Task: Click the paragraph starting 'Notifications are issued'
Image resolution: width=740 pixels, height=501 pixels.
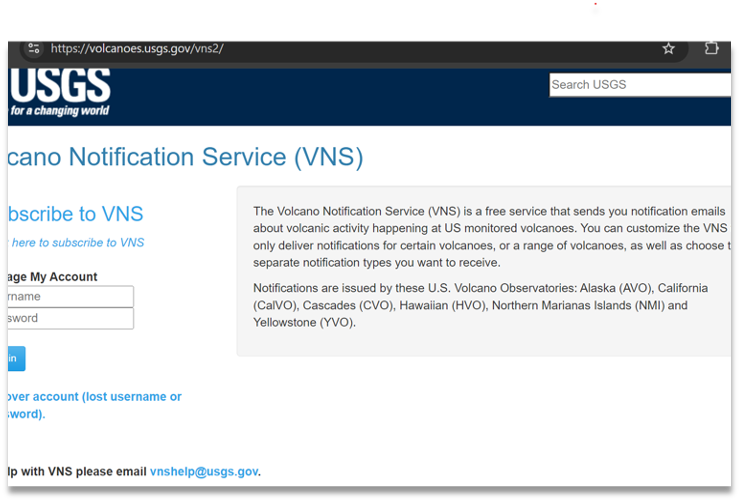Action: 480,305
